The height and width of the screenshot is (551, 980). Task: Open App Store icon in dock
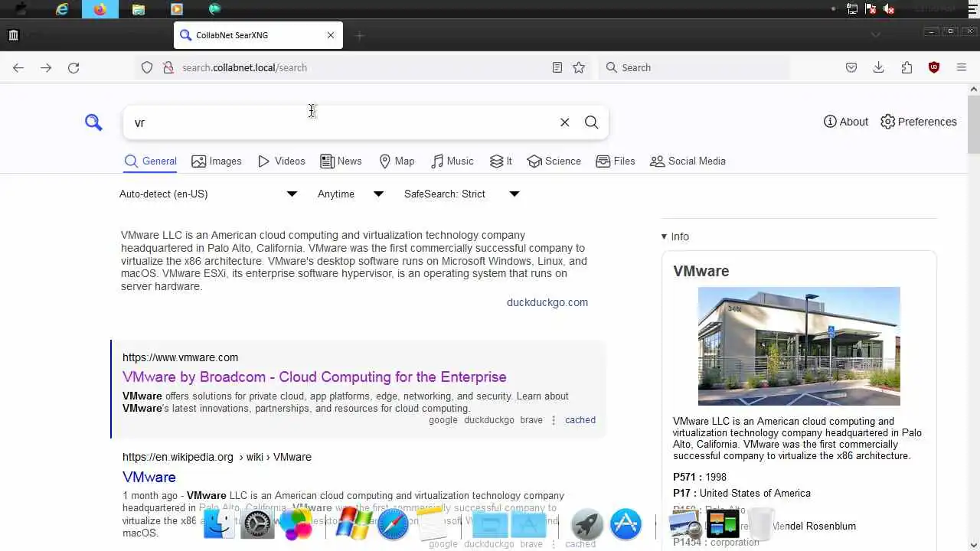[x=626, y=525]
